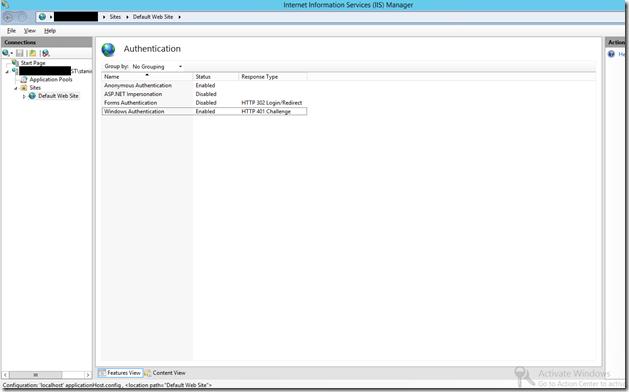Screen dimensions: 629x392
Task: Click the Application Pools icon
Action: click(24, 79)
